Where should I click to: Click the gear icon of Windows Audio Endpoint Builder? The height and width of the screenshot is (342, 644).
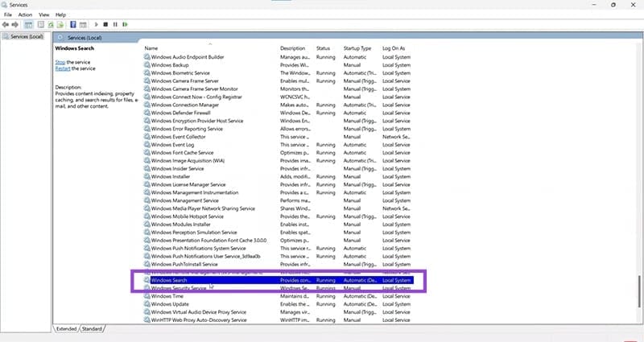[147, 57]
